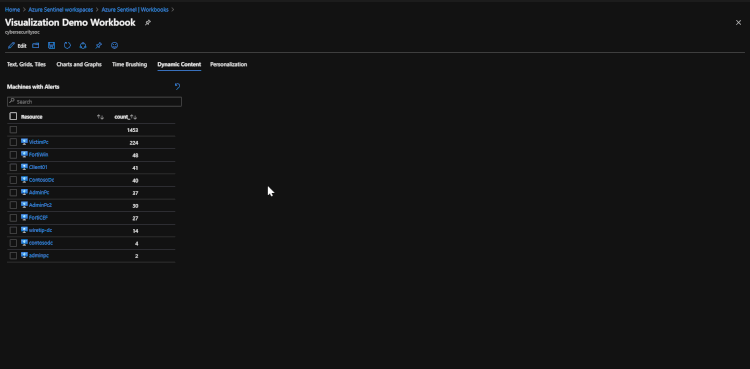Toggle the select-all checkbox in header
Viewport: 750px width, 369px height.
click(x=13, y=116)
